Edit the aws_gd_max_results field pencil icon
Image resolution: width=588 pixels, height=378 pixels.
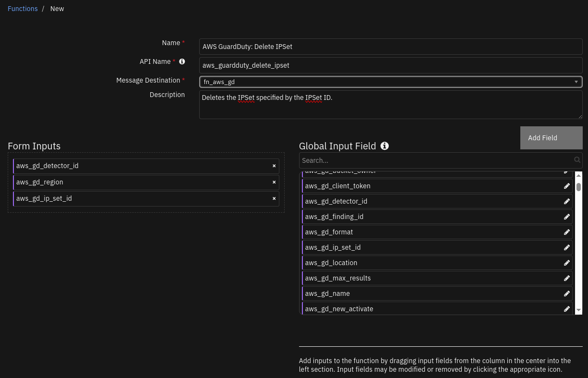[567, 278]
